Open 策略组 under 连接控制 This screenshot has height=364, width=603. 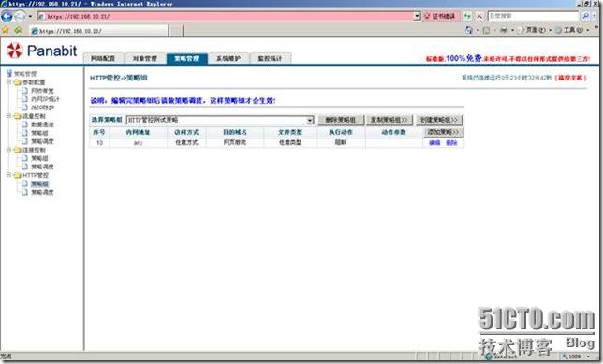39,158
